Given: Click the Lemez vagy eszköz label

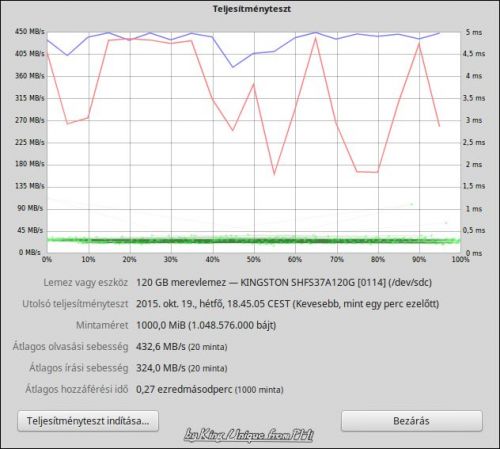Looking at the screenshot, I should [x=86, y=283].
